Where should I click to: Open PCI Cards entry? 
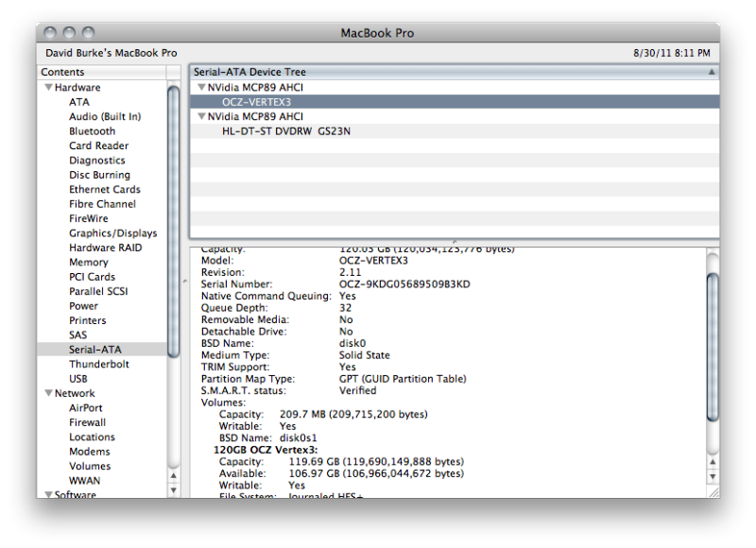(92, 277)
